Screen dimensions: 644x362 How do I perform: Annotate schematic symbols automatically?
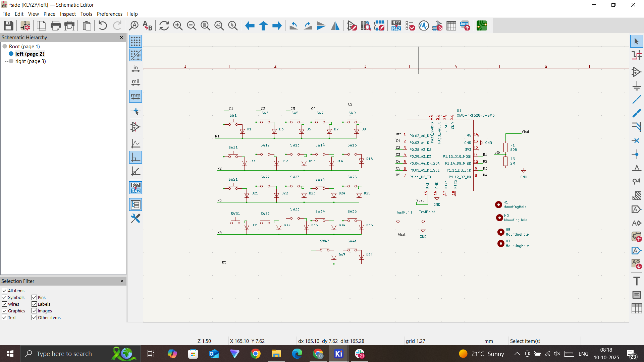click(396, 25)
